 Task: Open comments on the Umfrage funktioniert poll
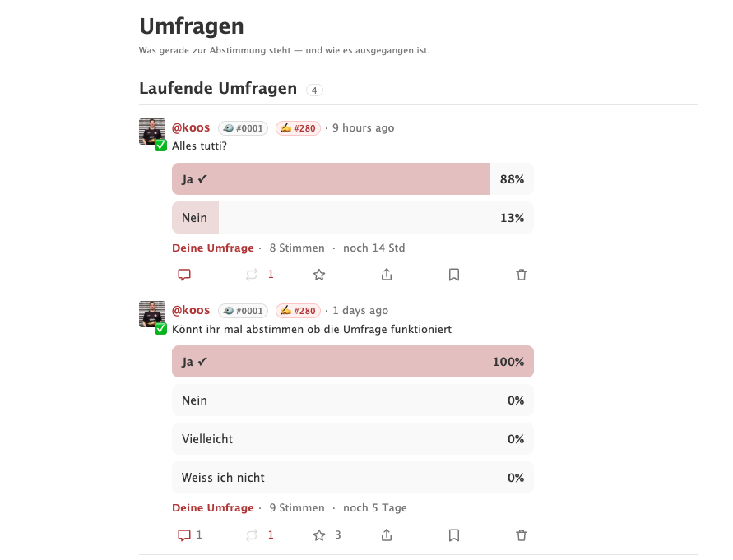pos(184,535)
